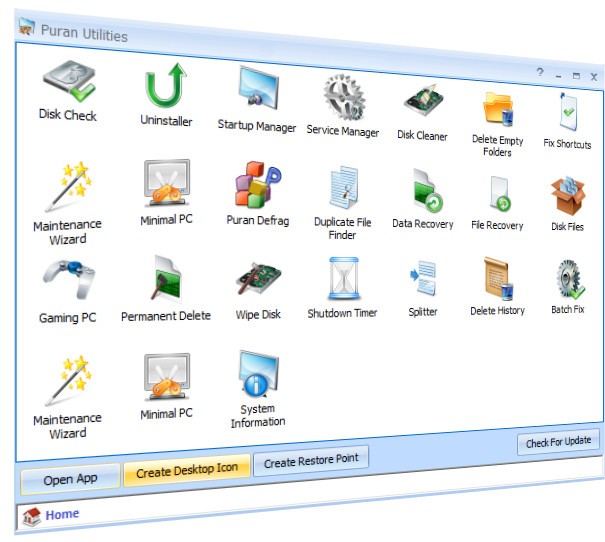Select Maintenance Wizard icon above Gaming PC
The image size is (605, 542).
point(69,186)
